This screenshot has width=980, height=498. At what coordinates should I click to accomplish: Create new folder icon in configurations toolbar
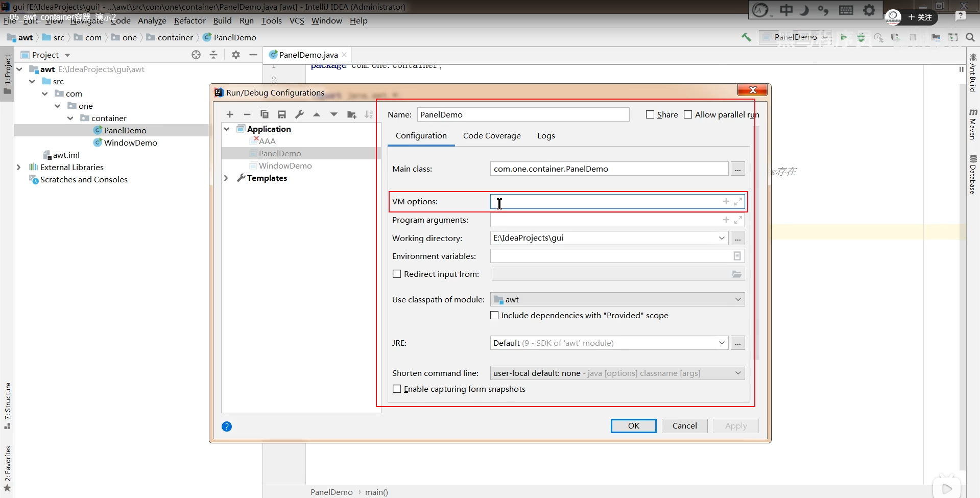pyautogui.click(x=352, y=114)
